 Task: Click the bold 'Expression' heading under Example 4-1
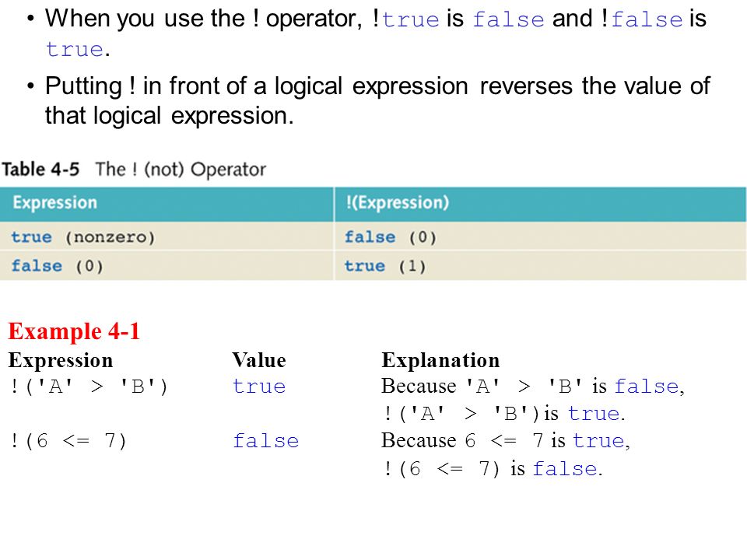click(x=61, y=360)
